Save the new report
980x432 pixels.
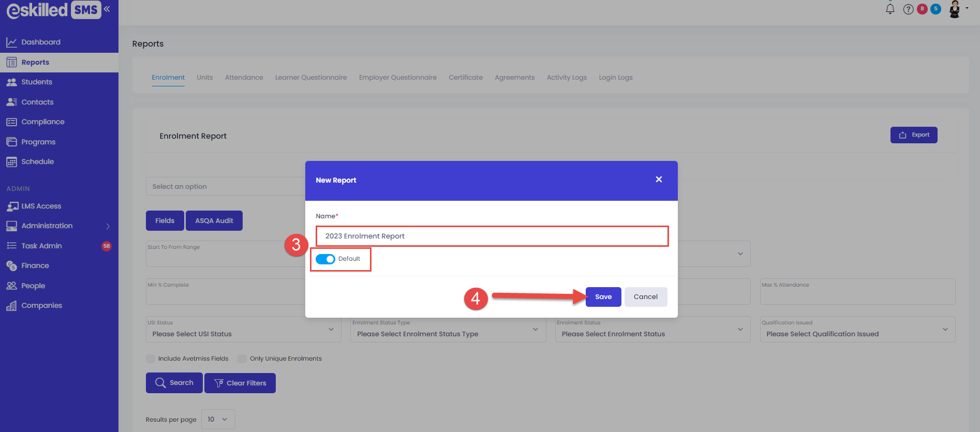click(x=603, y=297)
